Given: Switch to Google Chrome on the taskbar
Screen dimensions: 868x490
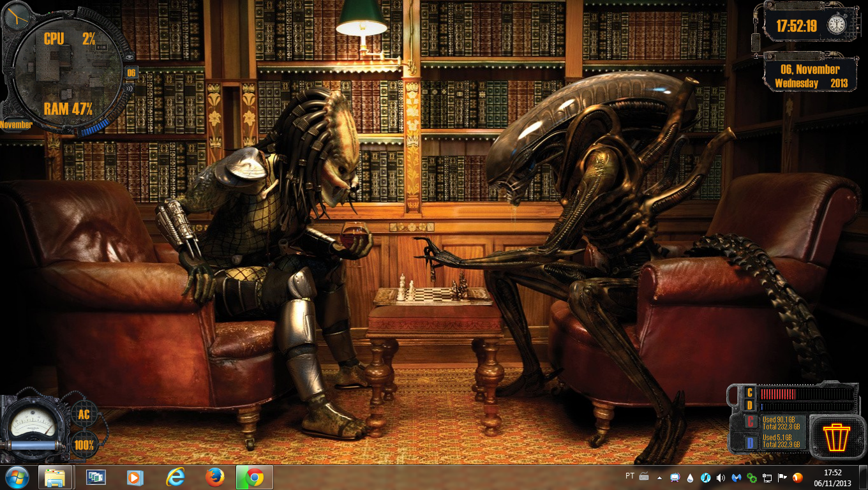Looking at the screenshot, I should (255, 477).
